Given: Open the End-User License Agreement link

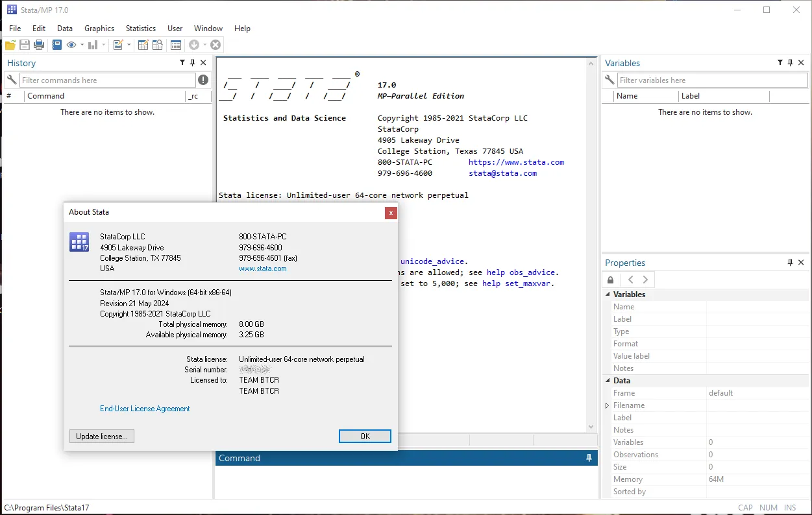Looking at the screenshot, I should [x=145, y=409].
